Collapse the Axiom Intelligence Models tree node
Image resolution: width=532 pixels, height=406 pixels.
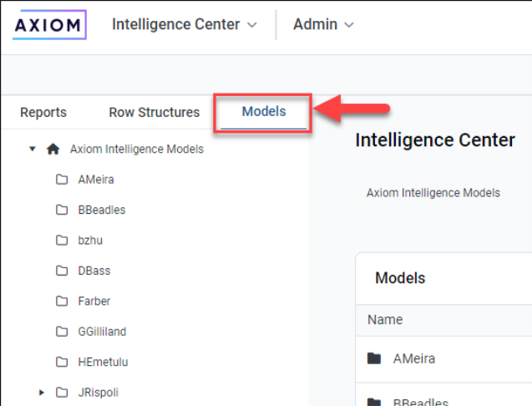click(33, 150)
